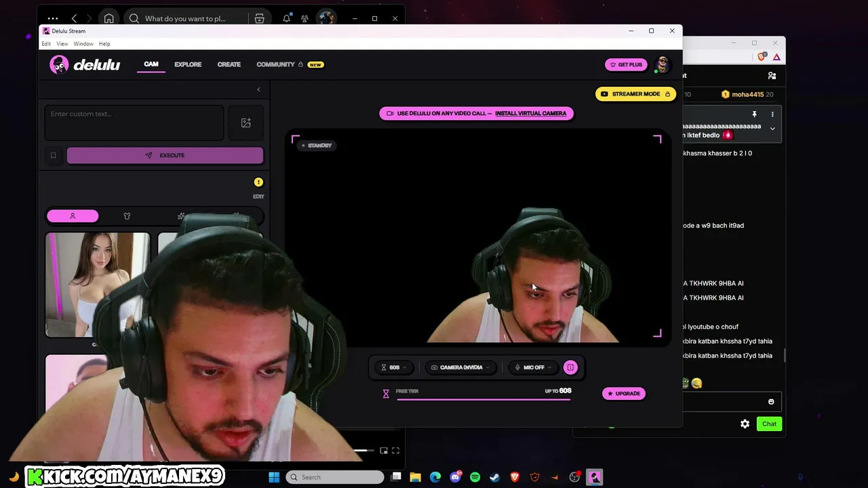Click the pink split-view compare button
Viewport: 868px width, 488px height.
click(570, 367)
